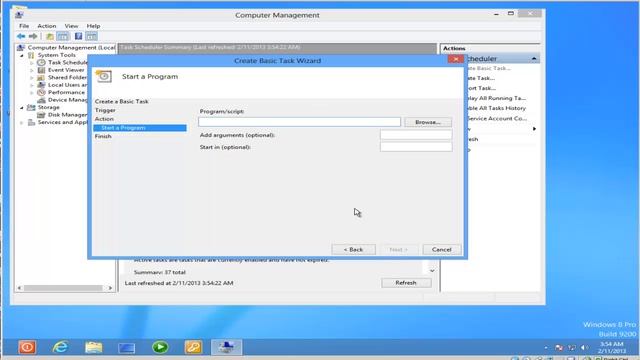Screen dimensions: 640x360
Task: Open File Explorer from taskbar
Action: click(x=93, y=347)
